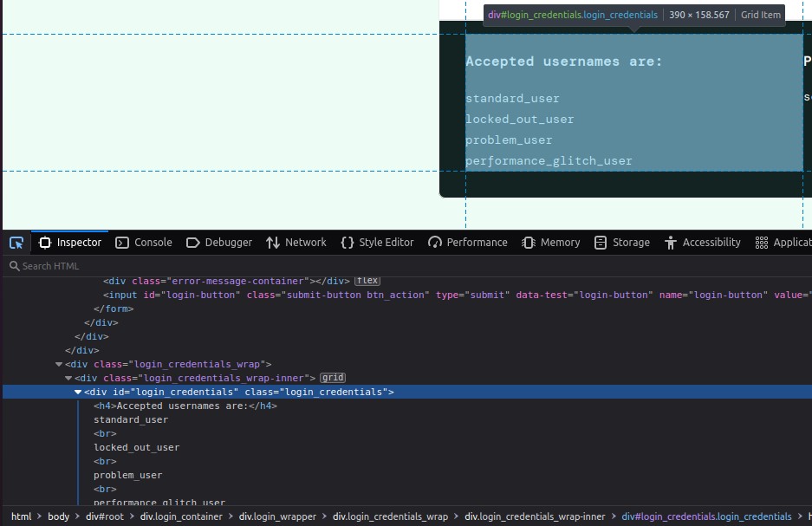812x526 pixels.
Task: Click the Inspector panel icon
Action: tap(45, 243)
